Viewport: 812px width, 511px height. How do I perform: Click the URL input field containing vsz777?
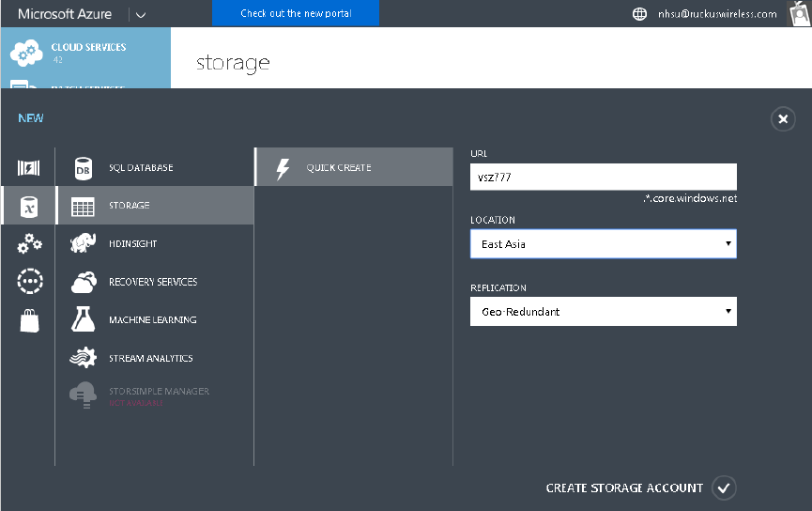point(604,177)
